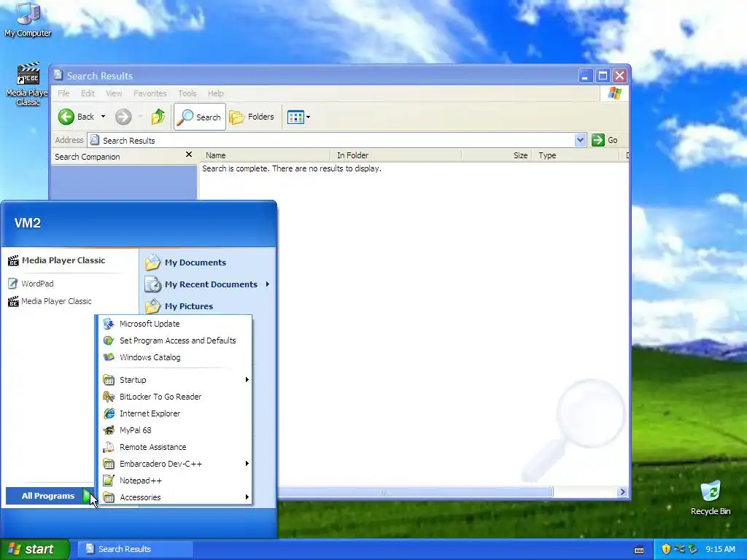Click the network connection tray icon

point(679,549)
